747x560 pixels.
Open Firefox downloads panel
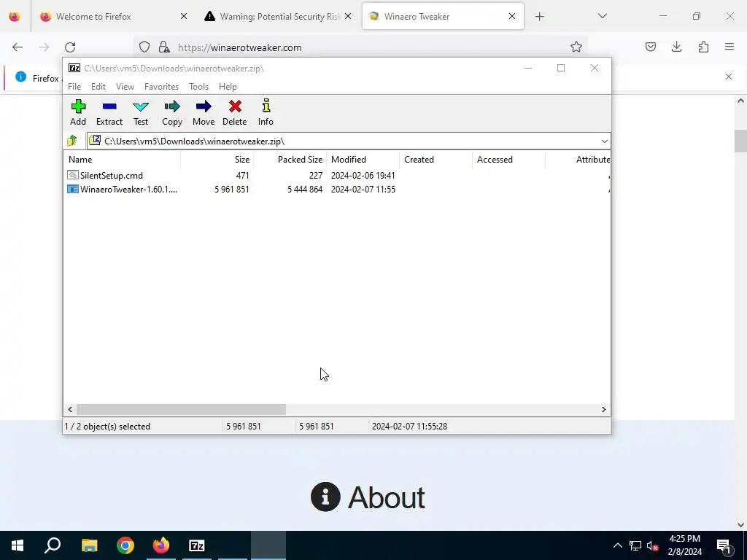[676, 47]
